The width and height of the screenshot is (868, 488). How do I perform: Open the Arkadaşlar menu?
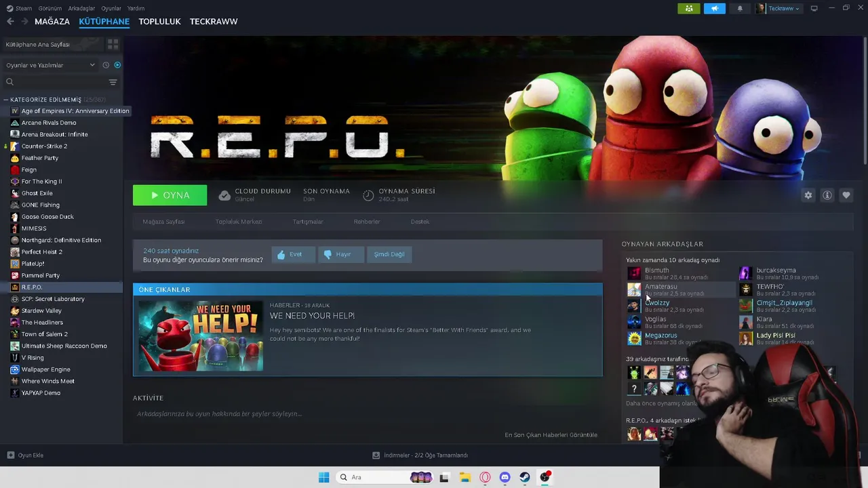coord(81,8)
